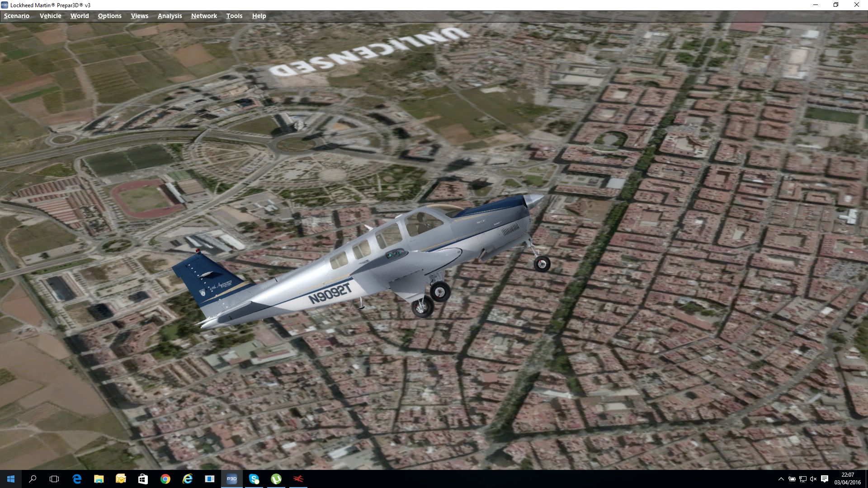Check the battery status icon

tap(792, 479)
